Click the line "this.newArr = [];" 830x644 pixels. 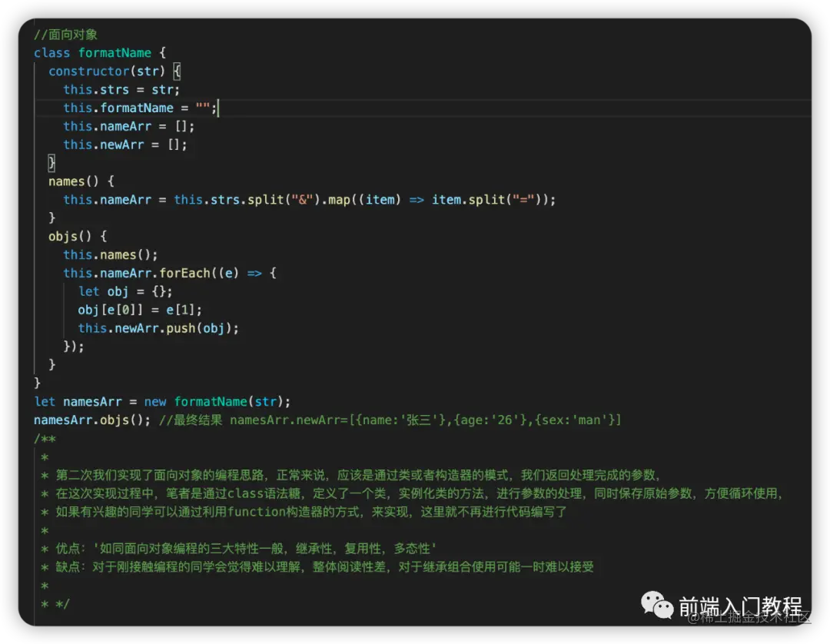click(x=125, y=144)
